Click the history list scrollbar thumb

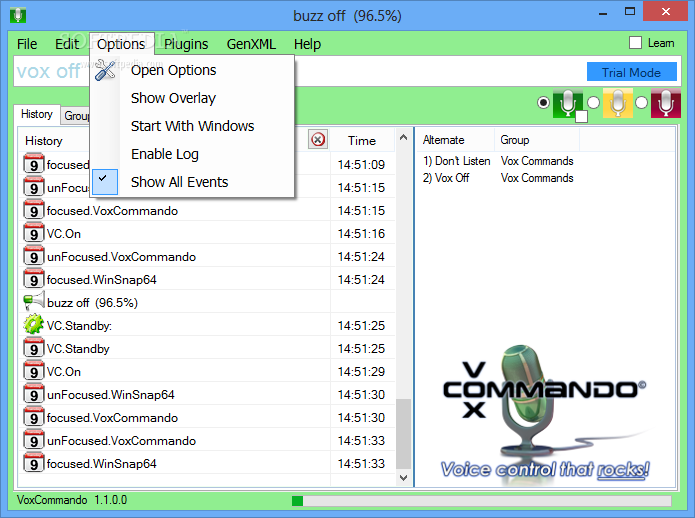click(403, 434)
